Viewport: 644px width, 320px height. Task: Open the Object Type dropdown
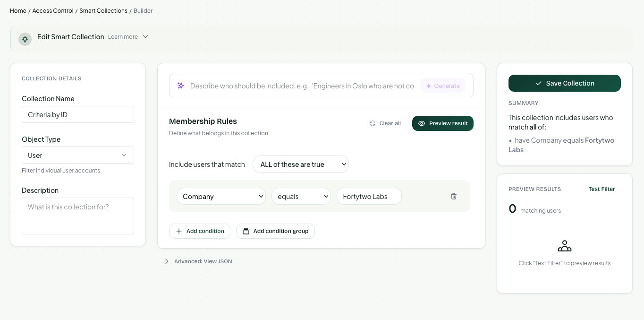77,155
